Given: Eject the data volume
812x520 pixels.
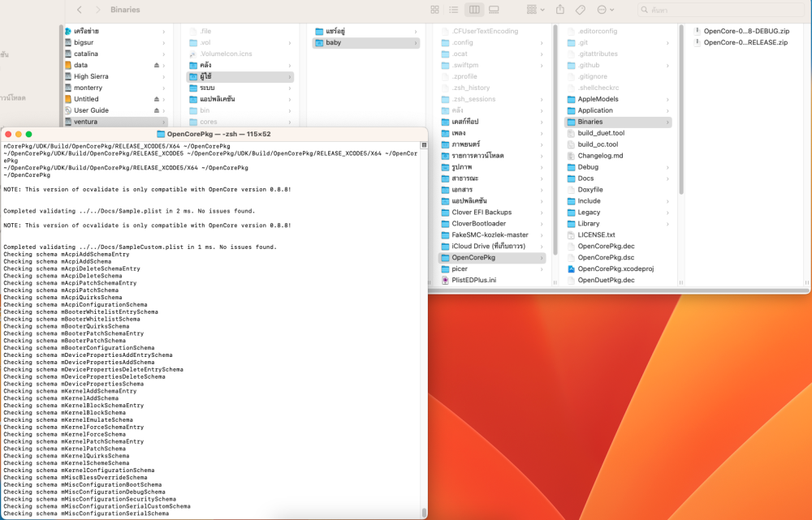Looking at the screenshot, I should point(157,65).
